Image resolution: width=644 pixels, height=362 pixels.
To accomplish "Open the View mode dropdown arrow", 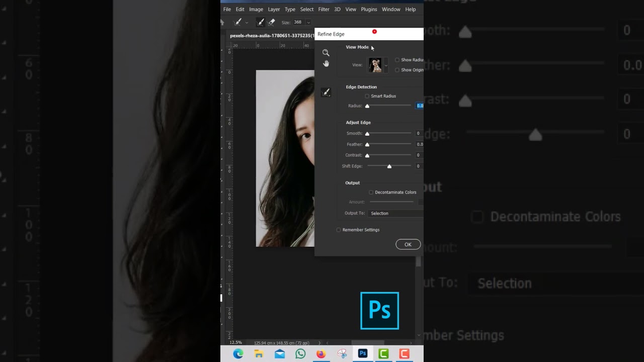I will coord(386,65).
